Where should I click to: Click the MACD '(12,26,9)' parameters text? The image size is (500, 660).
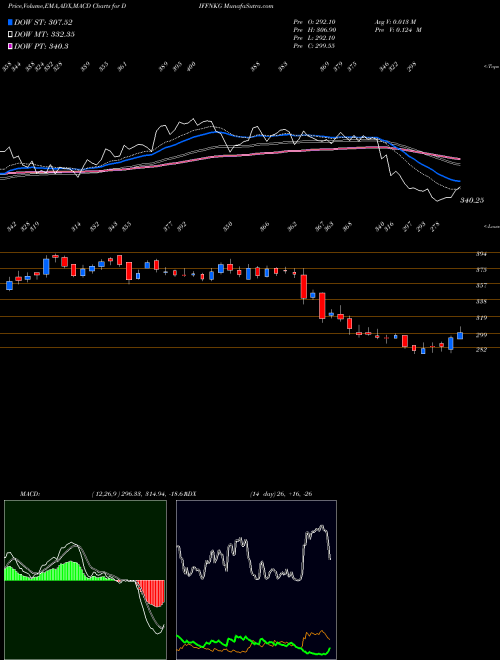[106, 494]
